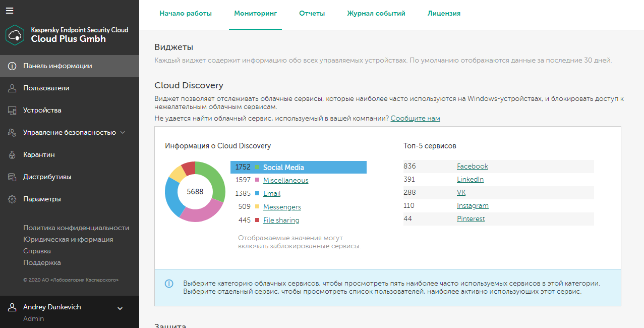Open the Facebook service link
The image size is (644, 328).
click(473, 167)
